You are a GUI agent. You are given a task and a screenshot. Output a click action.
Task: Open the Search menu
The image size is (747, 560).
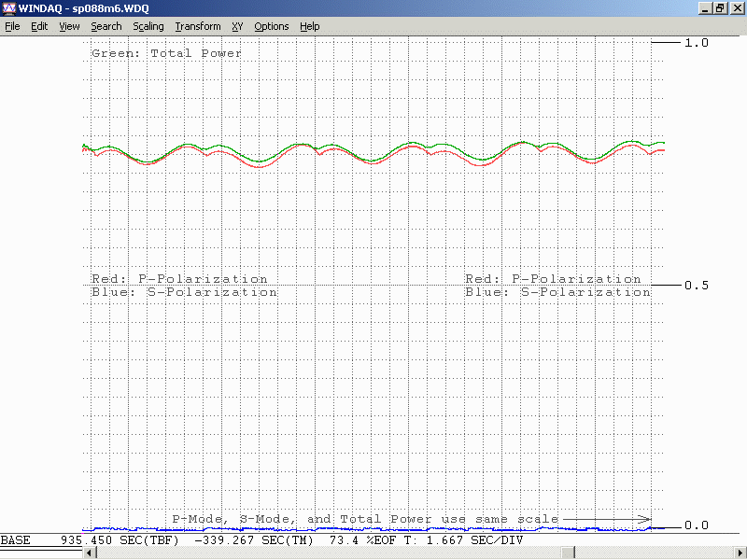(106, 26)
